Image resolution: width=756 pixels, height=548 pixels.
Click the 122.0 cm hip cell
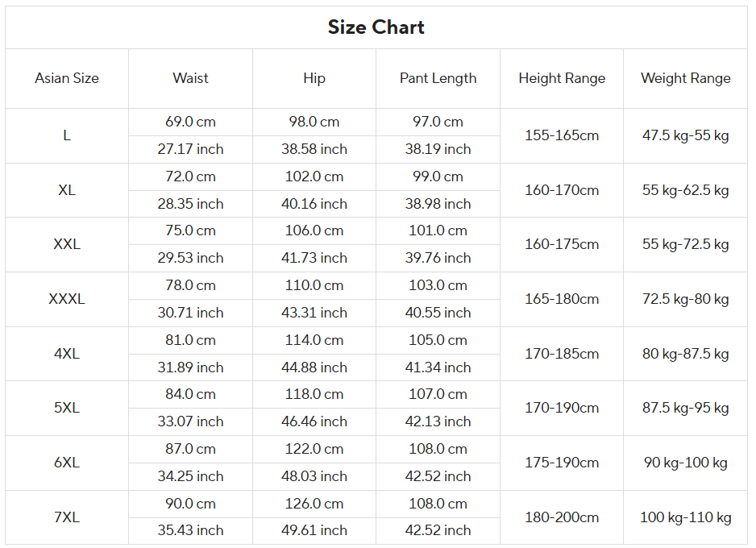[x=314, y=449]
